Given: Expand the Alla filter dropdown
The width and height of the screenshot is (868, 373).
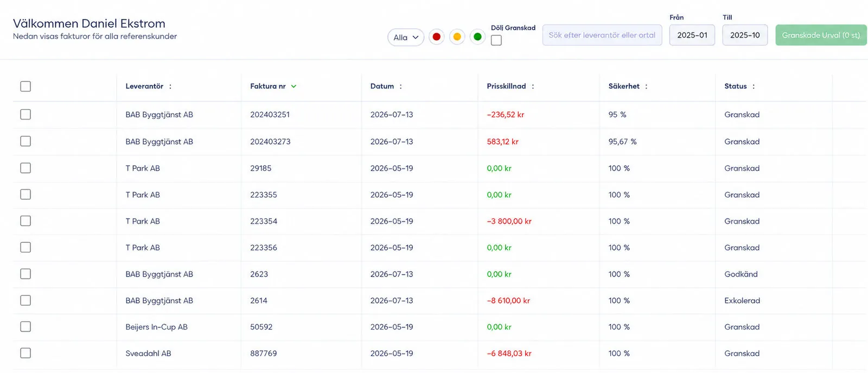Looking at the screenshot, I should tap(406, 37).
